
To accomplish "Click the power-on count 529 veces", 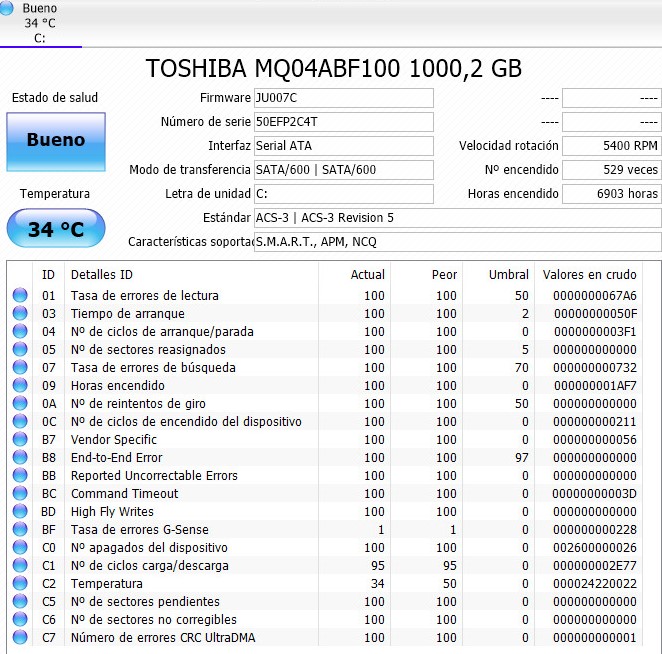I will pos(612,170).
